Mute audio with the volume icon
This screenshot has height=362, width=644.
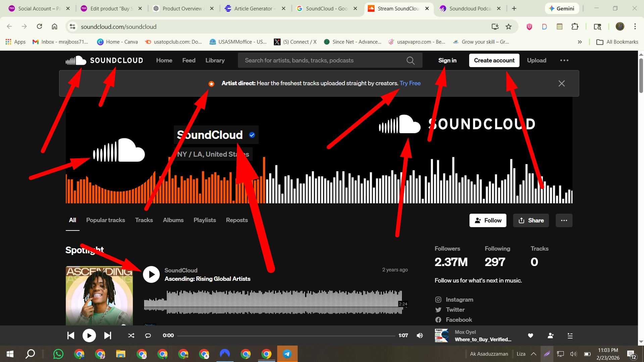tap(419, 335)
